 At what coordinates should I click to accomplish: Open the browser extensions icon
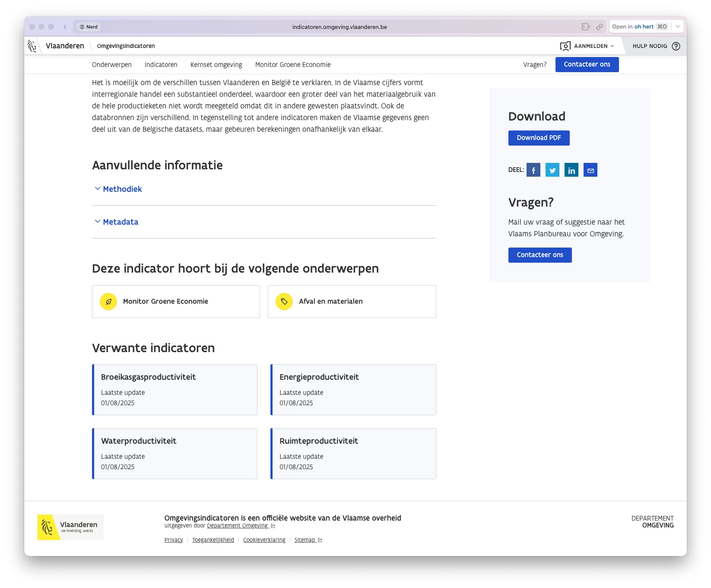[x=585, y=27]
